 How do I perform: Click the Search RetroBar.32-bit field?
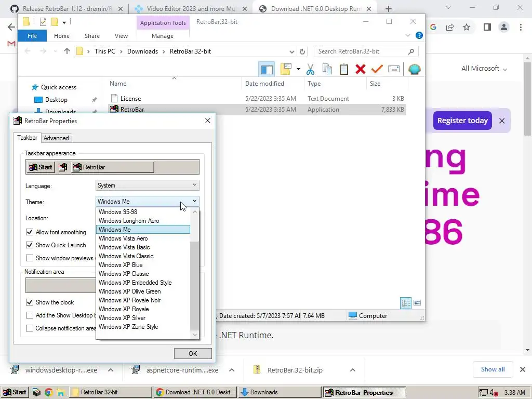click(x=366, y=51)
